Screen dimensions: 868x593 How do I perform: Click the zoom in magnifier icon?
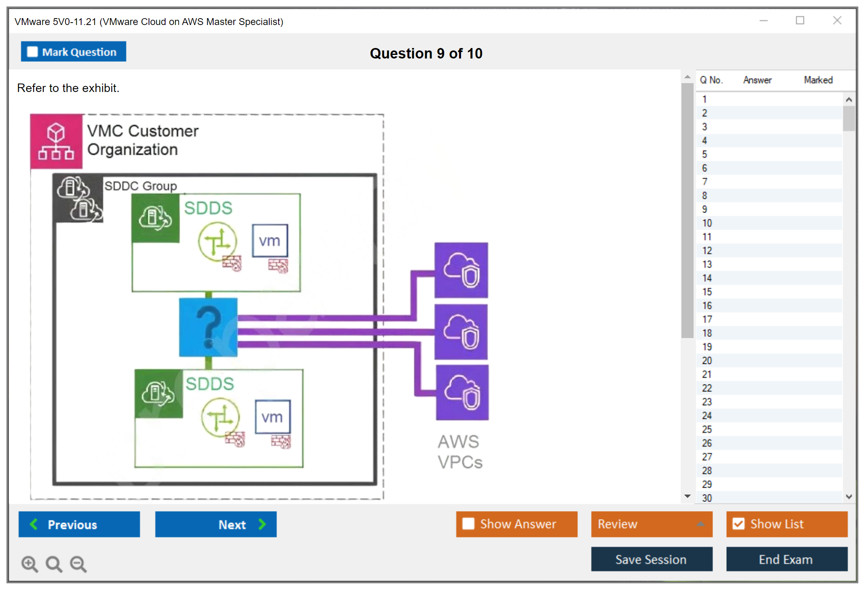[29, 563]
